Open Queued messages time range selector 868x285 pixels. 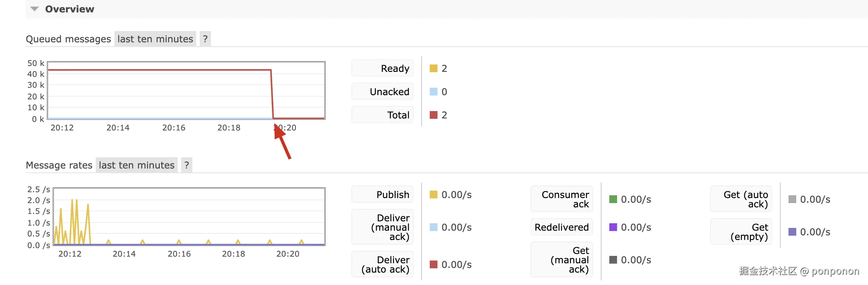point(155,39)
